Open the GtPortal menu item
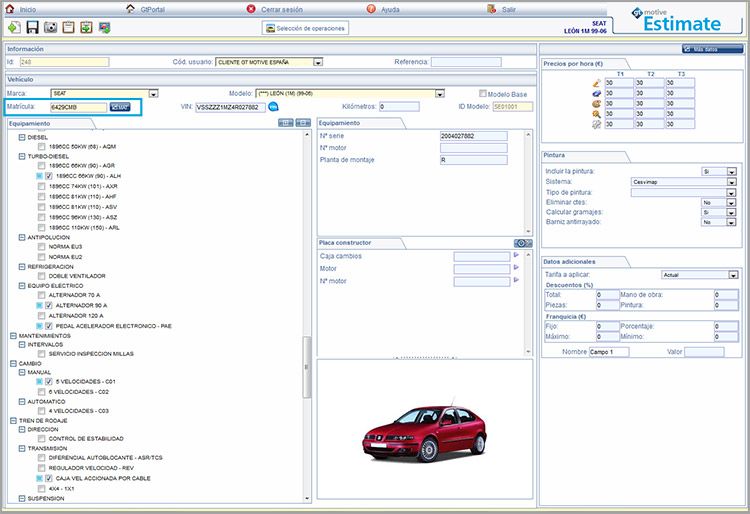The height and width of the screenshot is (514, 750). pos(153,10)
